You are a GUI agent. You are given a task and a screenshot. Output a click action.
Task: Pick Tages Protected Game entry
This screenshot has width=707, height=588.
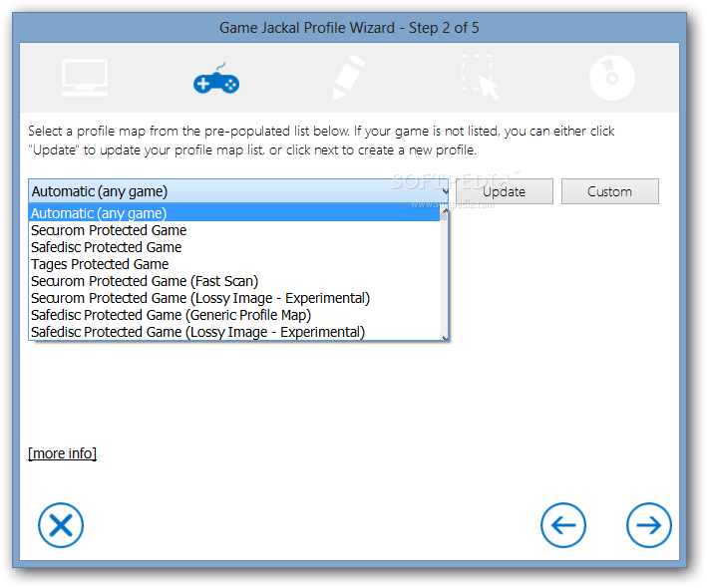point(234,264)
